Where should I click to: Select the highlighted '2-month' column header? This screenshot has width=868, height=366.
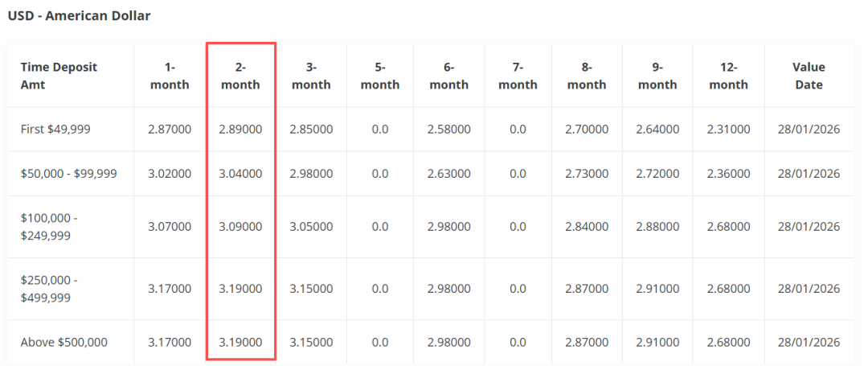[x=240, y=76]
